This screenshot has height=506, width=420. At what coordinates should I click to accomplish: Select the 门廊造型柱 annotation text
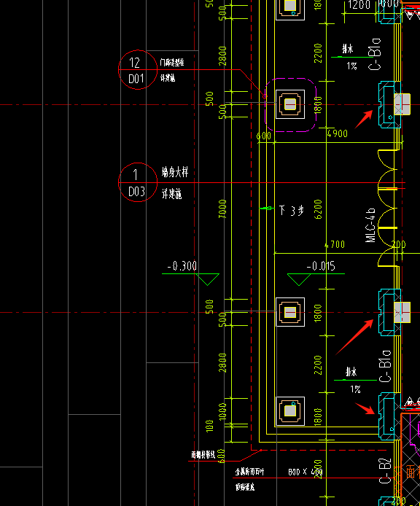point(172,62)
